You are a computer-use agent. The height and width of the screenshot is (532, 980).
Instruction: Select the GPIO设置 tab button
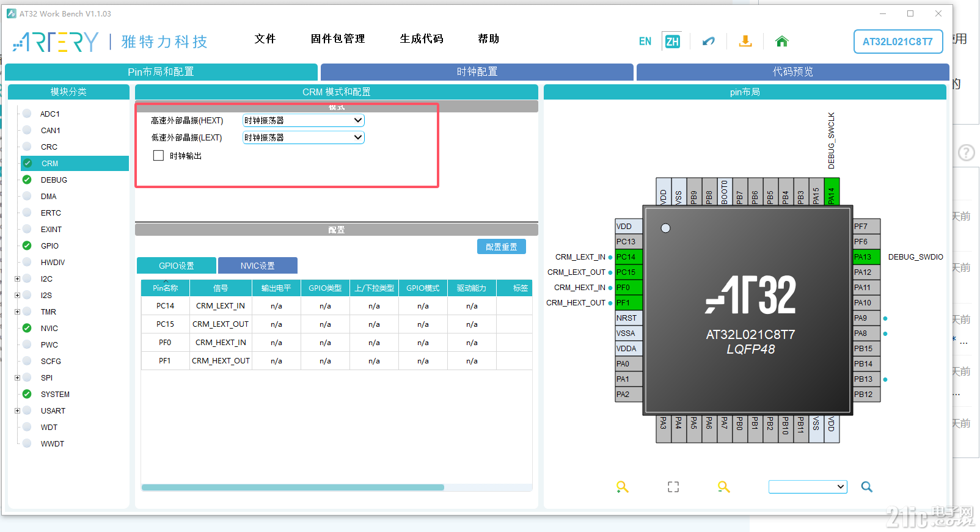click(x=177, y=266)
